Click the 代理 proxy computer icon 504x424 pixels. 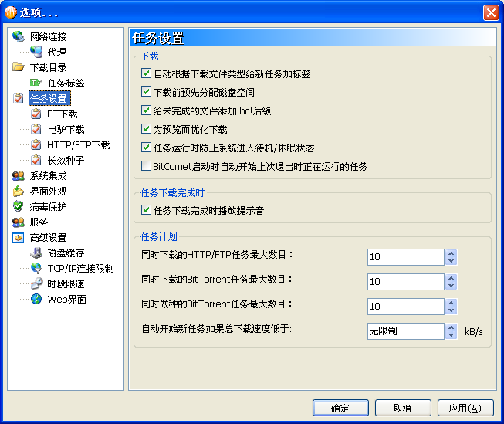click(x=36, y=52)
